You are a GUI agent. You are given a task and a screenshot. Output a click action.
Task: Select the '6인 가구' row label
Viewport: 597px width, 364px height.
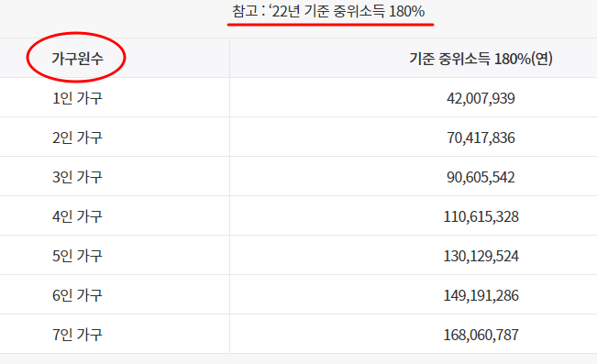pyautogui.click(x=77, y=295)
